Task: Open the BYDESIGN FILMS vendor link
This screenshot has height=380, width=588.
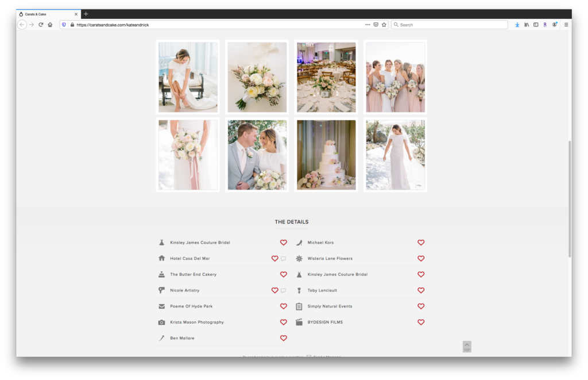Action: (x=325, y=322)
